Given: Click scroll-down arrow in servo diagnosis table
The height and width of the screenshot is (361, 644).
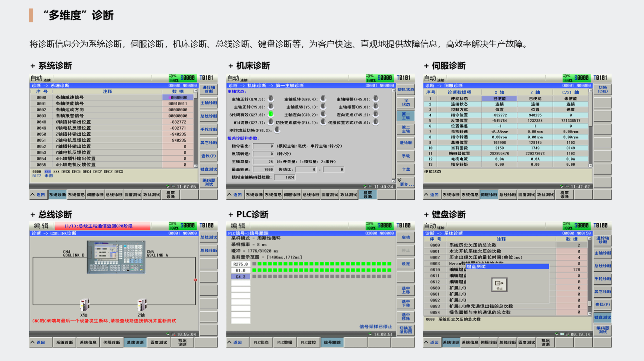Looking at the screenshot, I should 590,165.
